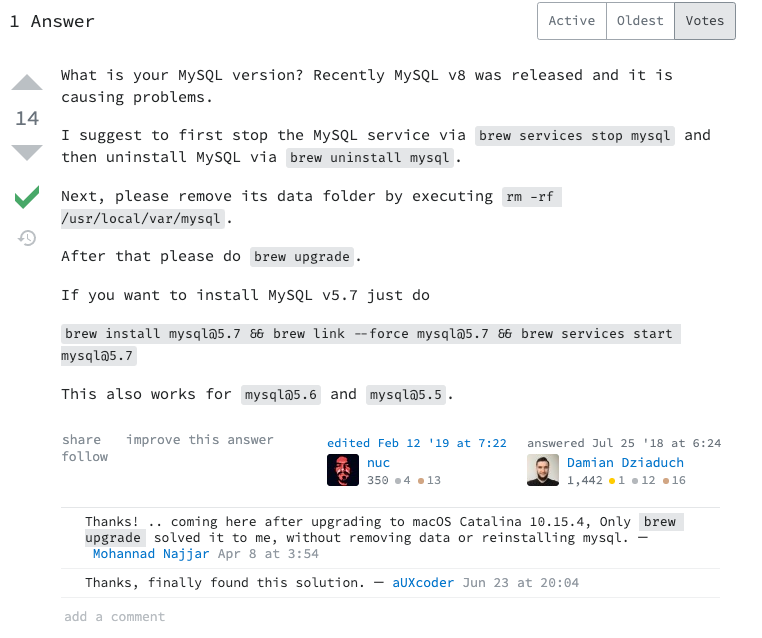Follow this answer

point(84,457)
